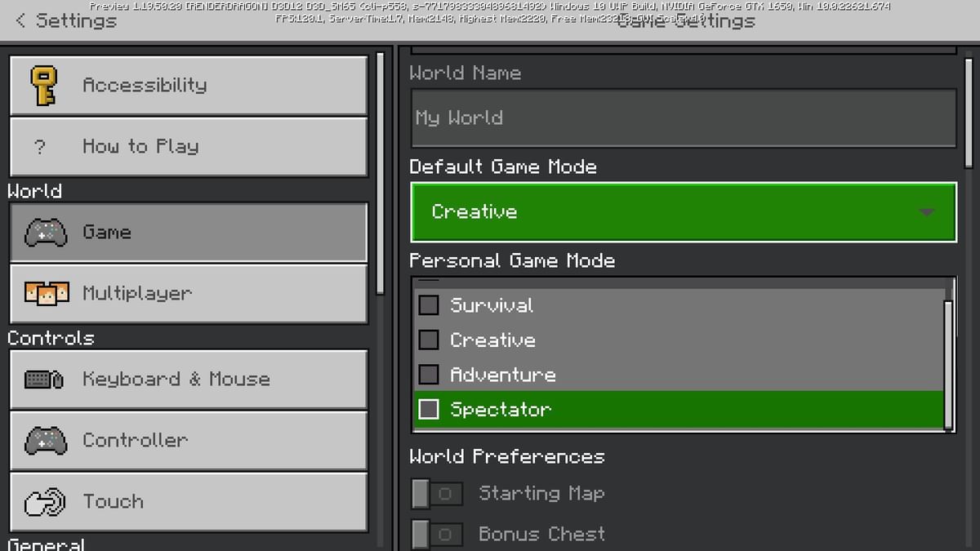
Task: Click the Touch hand icon
Action: coord(47,501)
